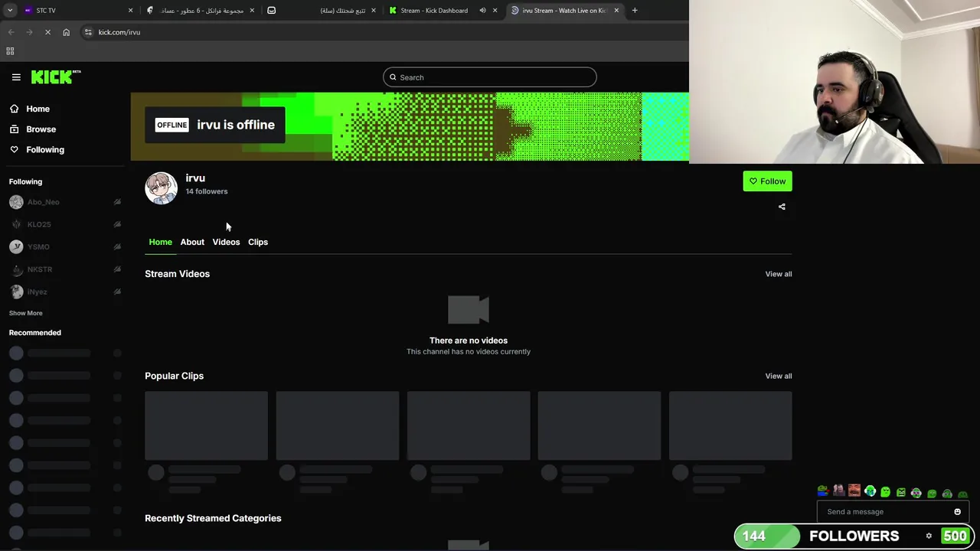Open the hamburger sidebar menu
Screen dimensions: 980x551
click(16, 77)
